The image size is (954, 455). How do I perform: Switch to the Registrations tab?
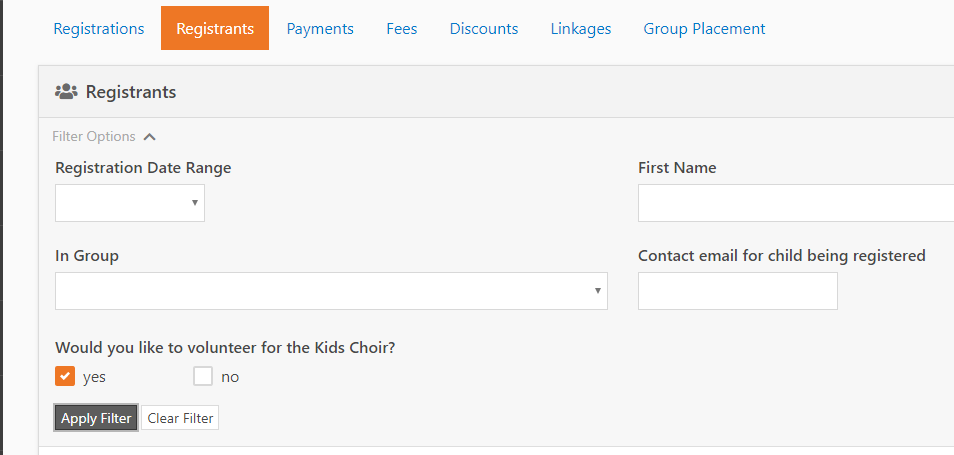99,29
